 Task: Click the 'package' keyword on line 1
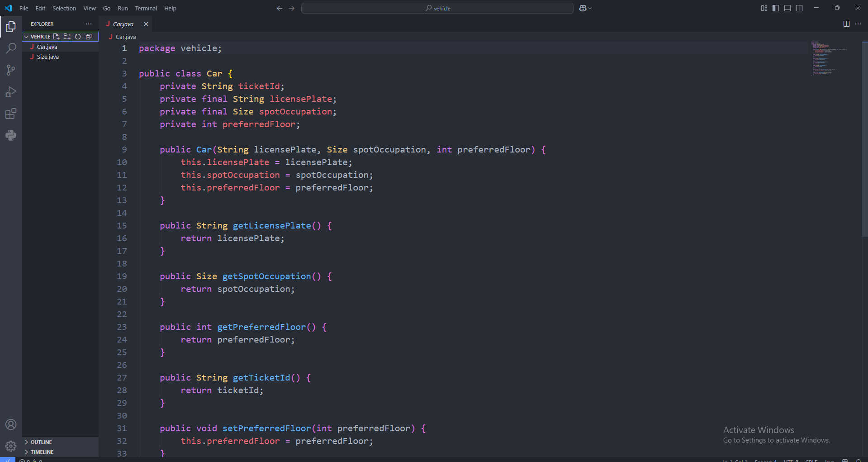pyautogui.click(x=157, y=48)
